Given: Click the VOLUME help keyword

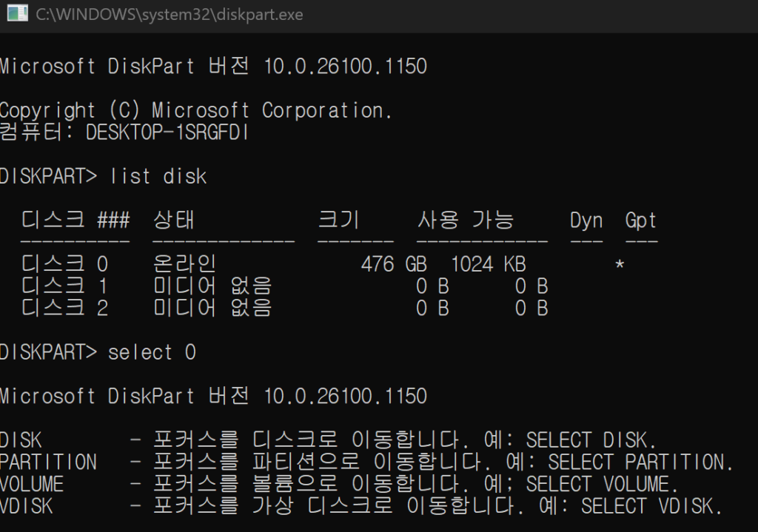Looking at the screenshot, I should (32, 484).
